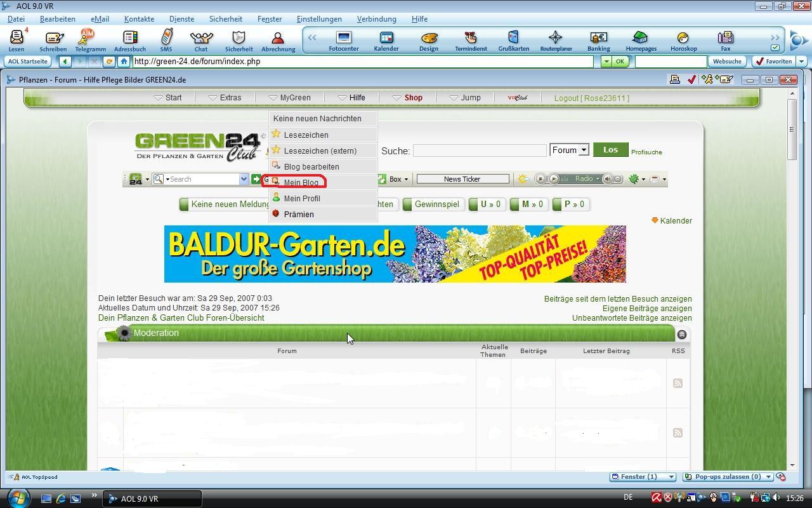Click the Windows Start orb
This screenshot has height=508, width=812.
tap(18, 498)
